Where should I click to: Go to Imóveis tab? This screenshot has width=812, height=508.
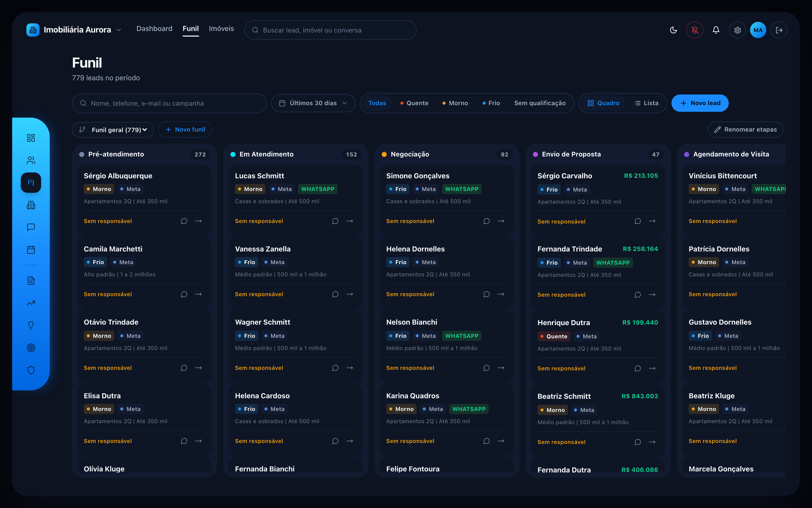pyautogui.click(x=222, y=28)
